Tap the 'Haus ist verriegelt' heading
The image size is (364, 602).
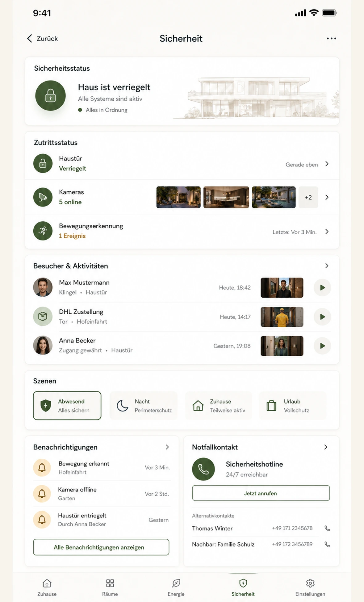(x=114, y=87)
